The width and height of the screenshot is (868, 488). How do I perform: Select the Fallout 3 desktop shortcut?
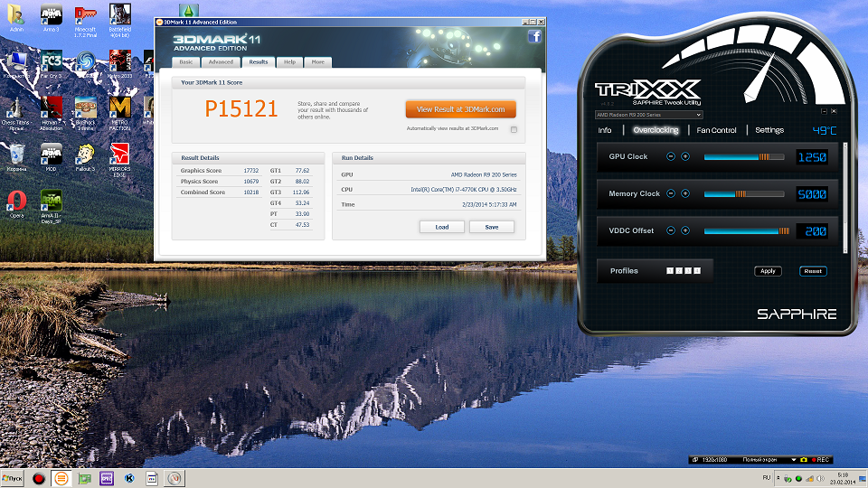point(85,157)
